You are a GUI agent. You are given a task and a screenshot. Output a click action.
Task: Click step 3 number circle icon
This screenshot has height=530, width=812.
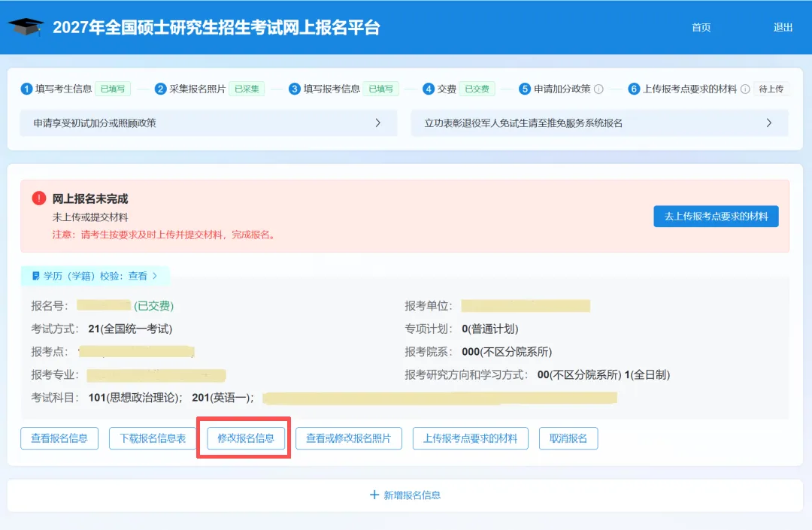click(295, 89)
